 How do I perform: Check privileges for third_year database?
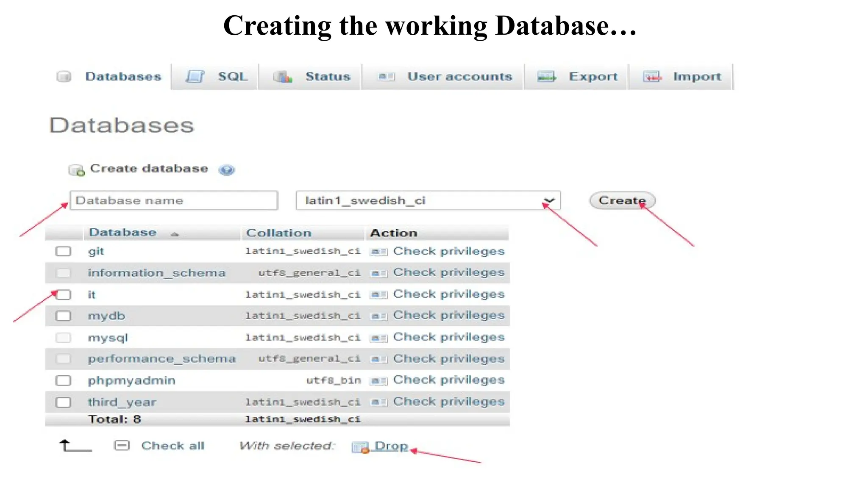pyautogui.click(x=449, y=402)
